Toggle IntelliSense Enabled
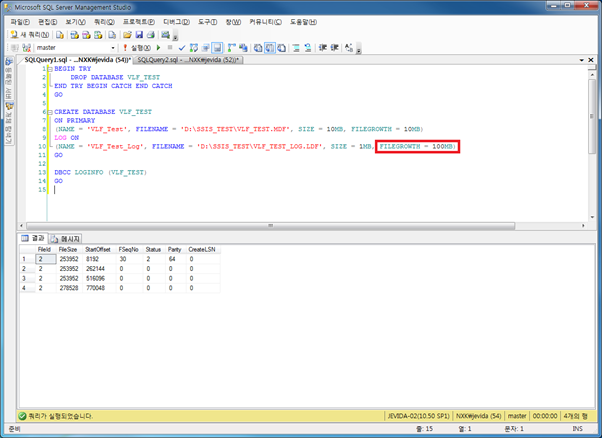The image size is (602, 438). (217, 48)
